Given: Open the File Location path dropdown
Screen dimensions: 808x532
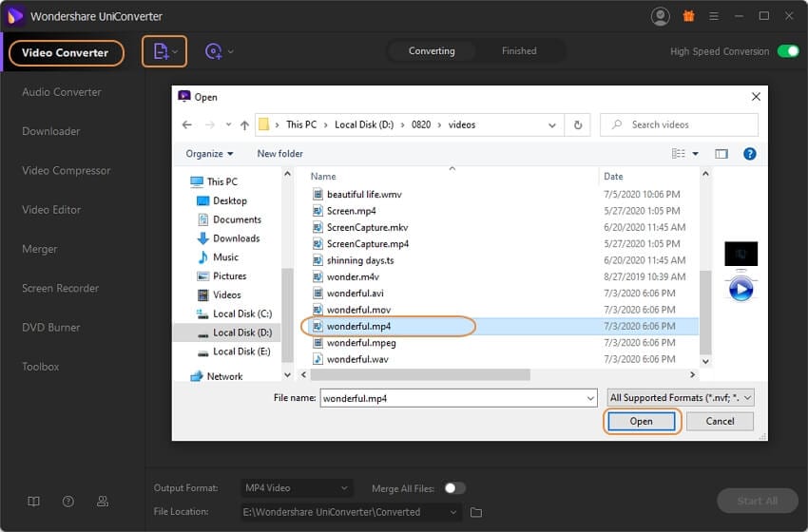Looking at the screenshot, I should (350, 512).
